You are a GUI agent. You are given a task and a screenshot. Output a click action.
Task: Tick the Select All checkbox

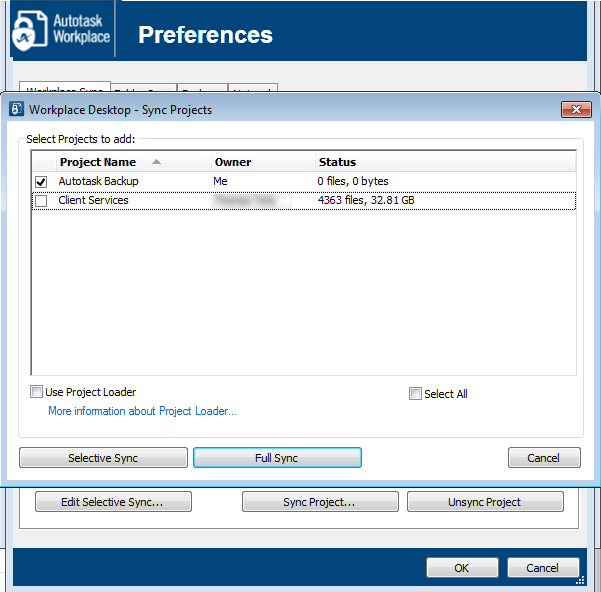(415, 394)
